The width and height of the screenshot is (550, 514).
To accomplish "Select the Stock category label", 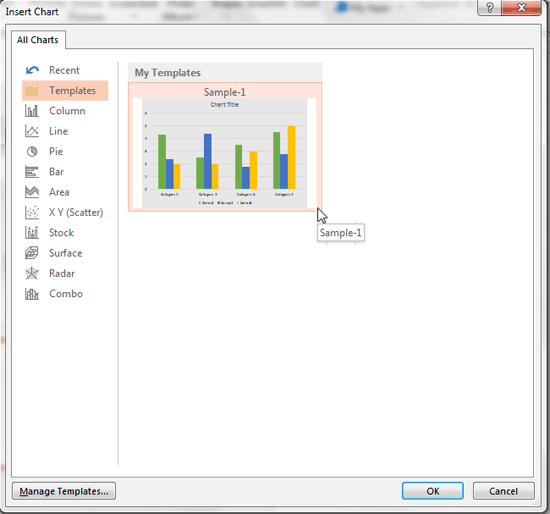I will [x=61, y=233].
